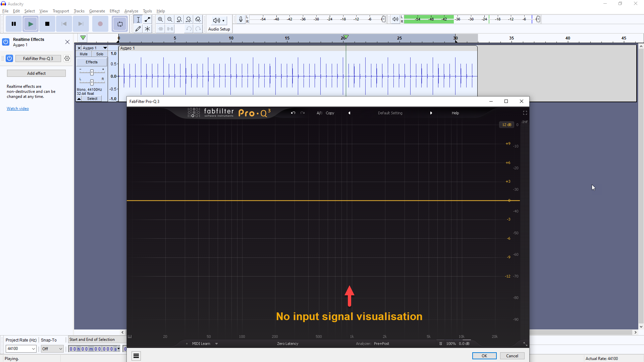Open the Watch video link
The height and width of the screenshot is (362, 644).
click(18, 109)
